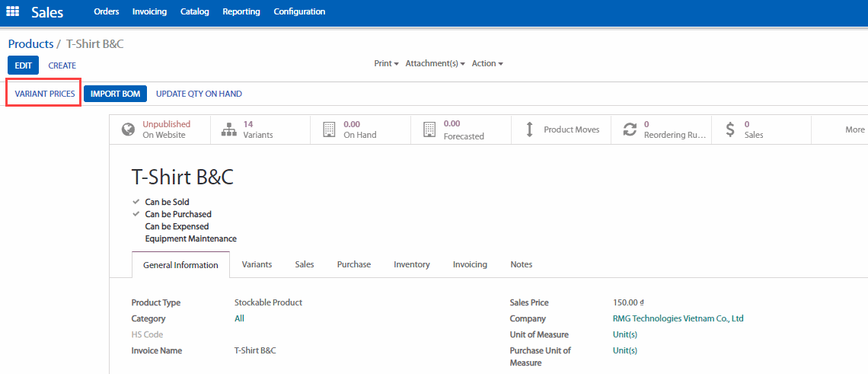The height and width of the screenshot is (374, 868).
Task: Open RMG Technologies Vietnam company link
Action: click(678, 319)
